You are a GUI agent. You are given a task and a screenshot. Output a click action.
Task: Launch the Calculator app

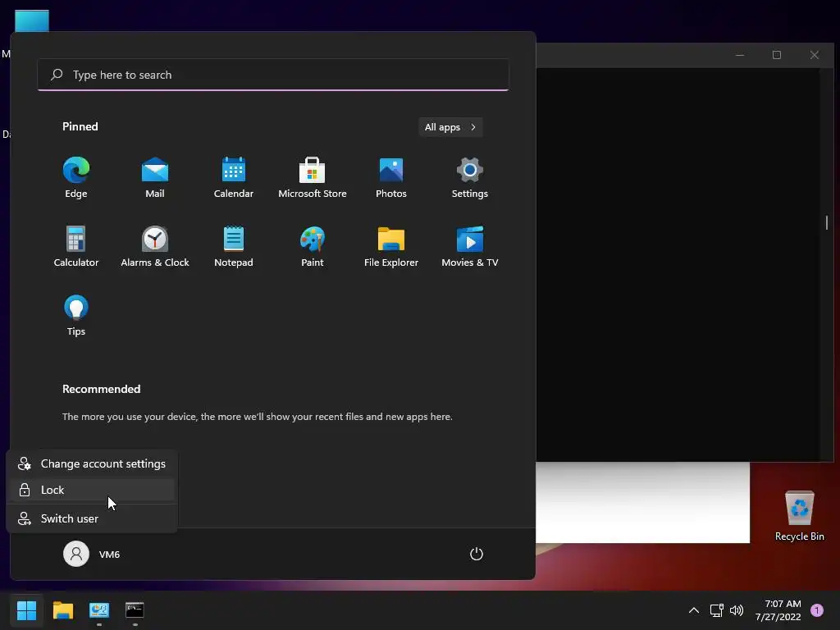pos(76,247)
